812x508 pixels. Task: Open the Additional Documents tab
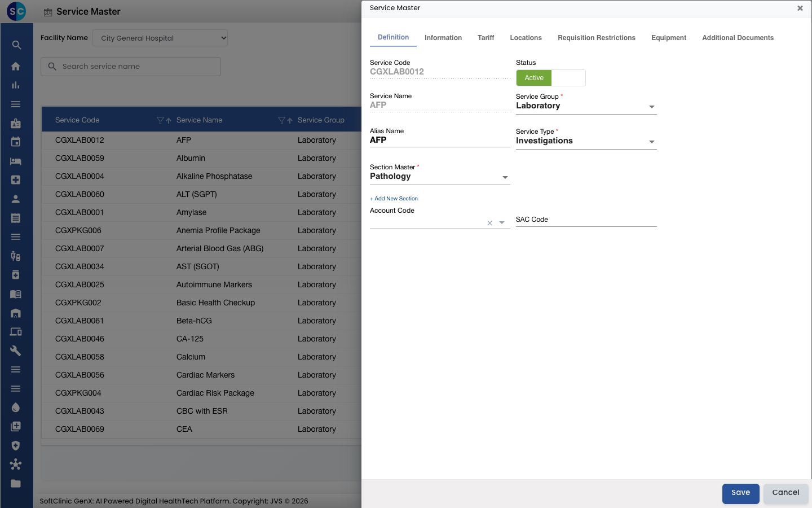(x=738, y=38)
